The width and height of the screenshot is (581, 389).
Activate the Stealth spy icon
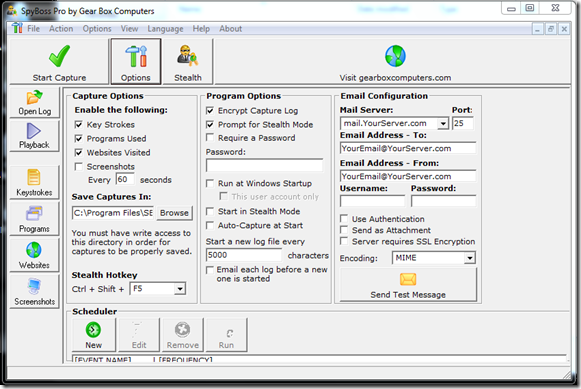[x=187, y=56]
